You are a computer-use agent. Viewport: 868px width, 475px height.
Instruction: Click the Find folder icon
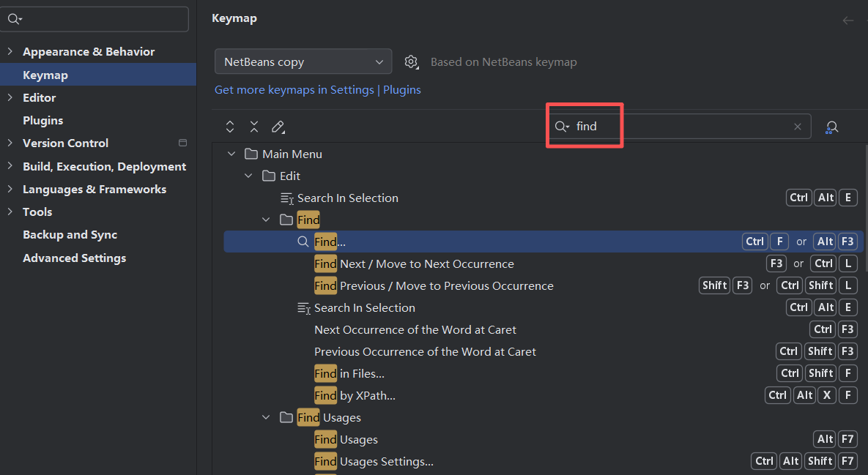[286, 220]
